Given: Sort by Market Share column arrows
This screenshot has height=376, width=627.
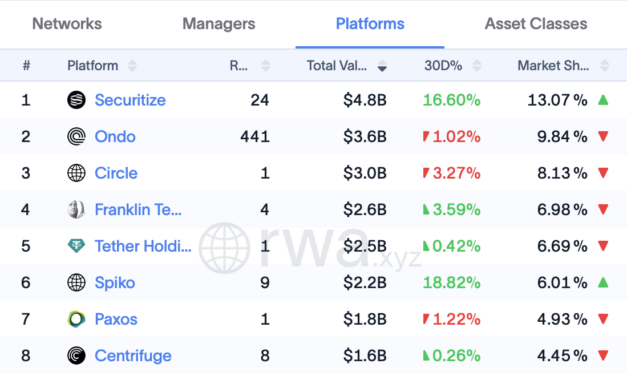Looking at the screenshot, I should tap(605, 66).
